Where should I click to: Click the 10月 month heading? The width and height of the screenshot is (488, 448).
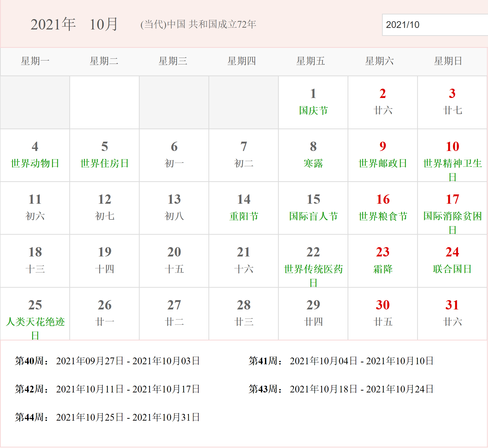(x=104, y=24)
